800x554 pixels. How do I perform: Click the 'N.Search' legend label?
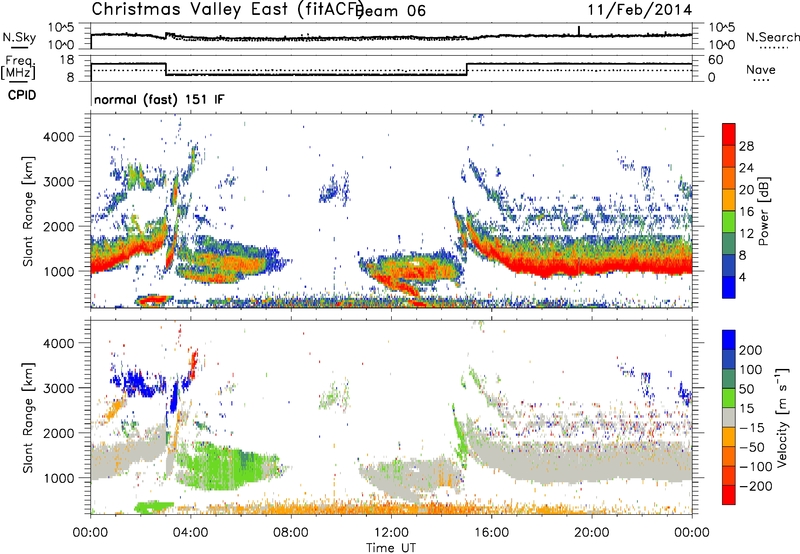pos(772,37)
